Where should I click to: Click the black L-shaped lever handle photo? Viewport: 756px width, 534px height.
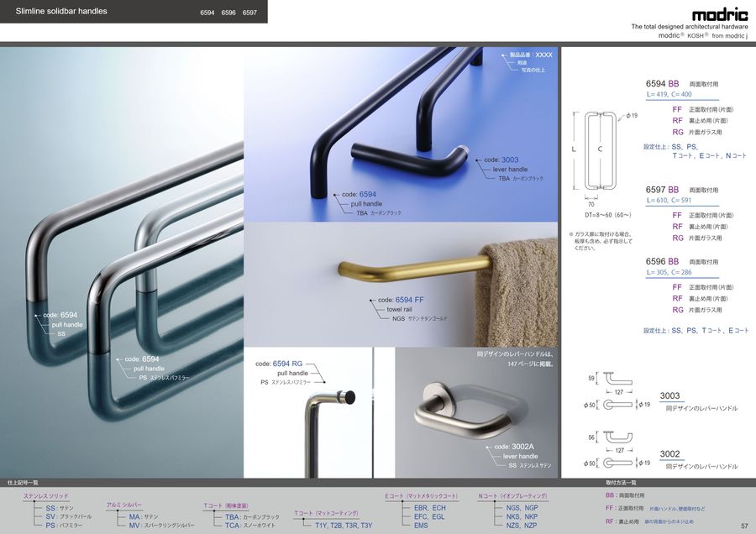pos(410,161)
